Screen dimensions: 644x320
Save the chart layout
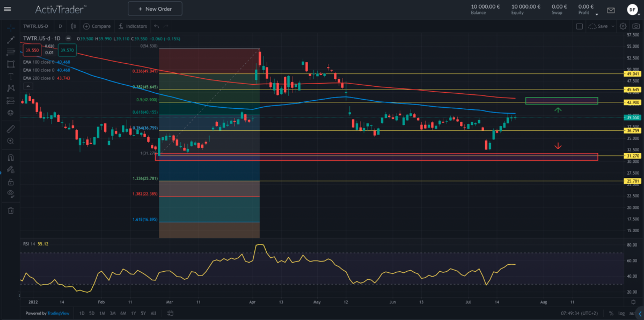(x=598, y=26)
